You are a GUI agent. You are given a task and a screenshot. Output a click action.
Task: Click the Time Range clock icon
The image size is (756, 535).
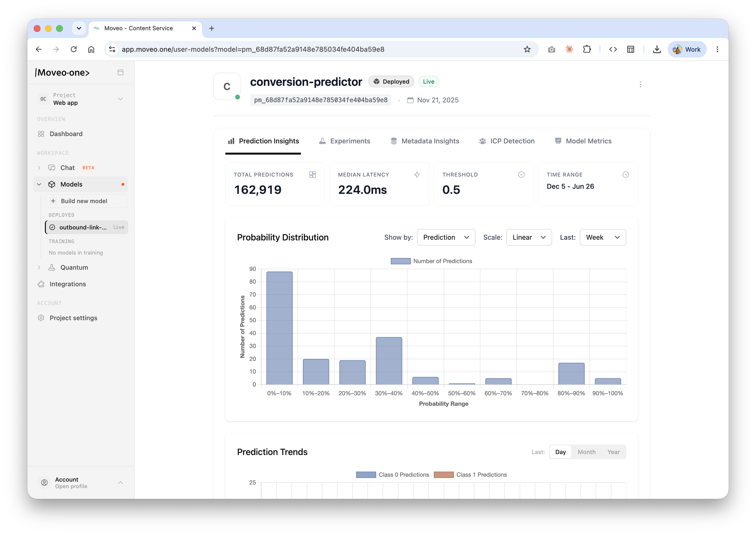pyautogui.click(x=626, y=175)
